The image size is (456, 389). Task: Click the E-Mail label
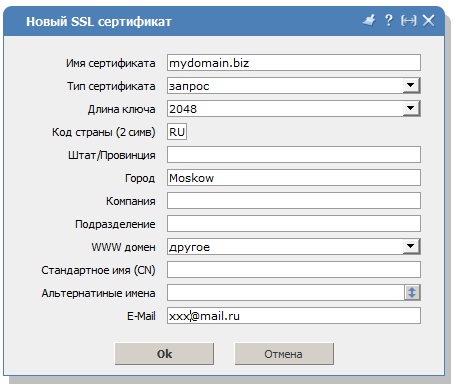click(x=141, y=316)
